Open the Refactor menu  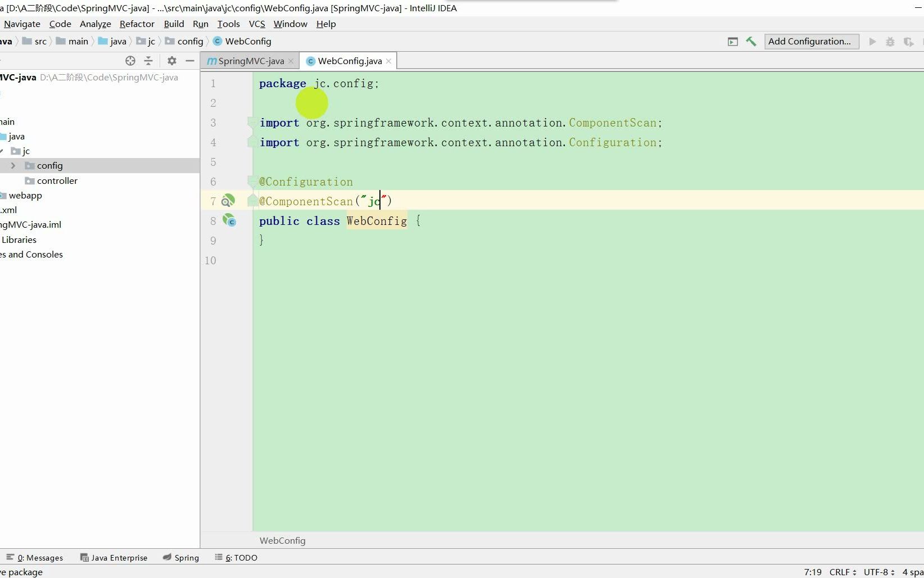[137, 24]
